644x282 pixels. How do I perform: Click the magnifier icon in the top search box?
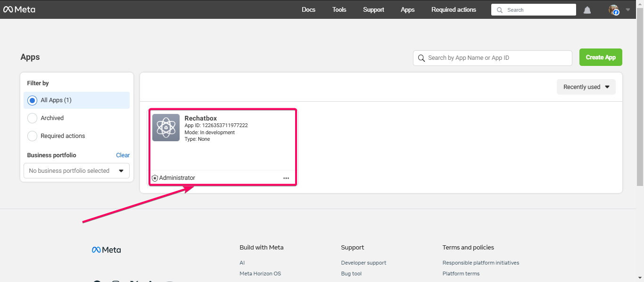499,10
